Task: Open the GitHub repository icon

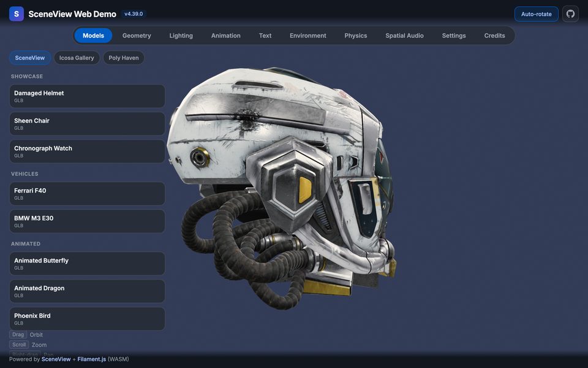Action: pos(570,14)
